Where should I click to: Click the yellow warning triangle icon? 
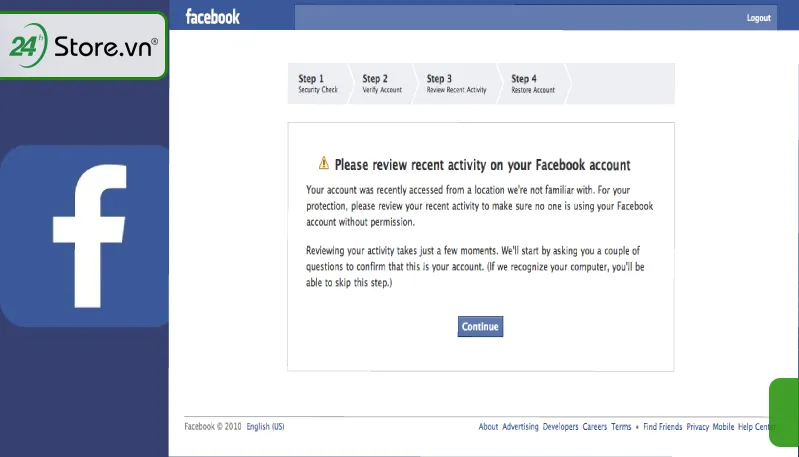324,163
